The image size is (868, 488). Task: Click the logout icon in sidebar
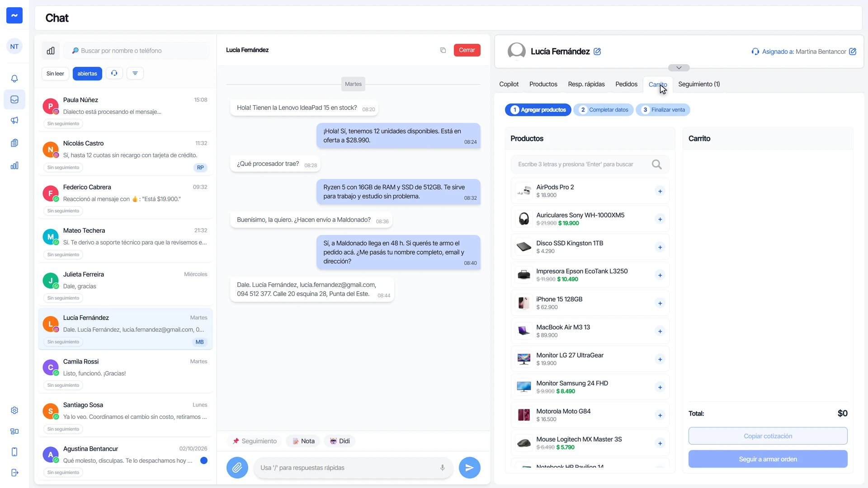point(14,473)
